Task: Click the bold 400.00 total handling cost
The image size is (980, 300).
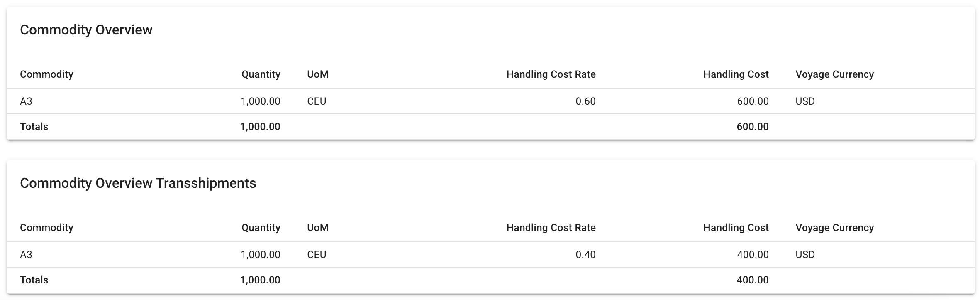Action: (x=752, y=280)
